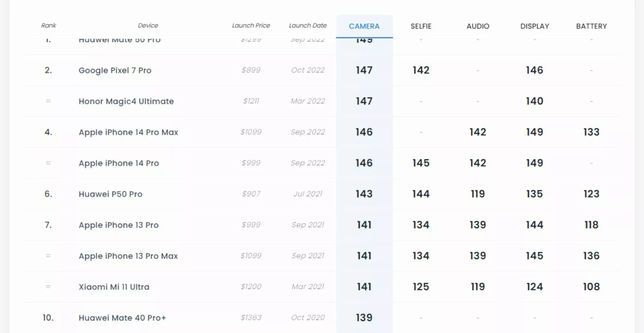Click the Xiaomi Mi 11 Ultra device name

tap(114, 287)
